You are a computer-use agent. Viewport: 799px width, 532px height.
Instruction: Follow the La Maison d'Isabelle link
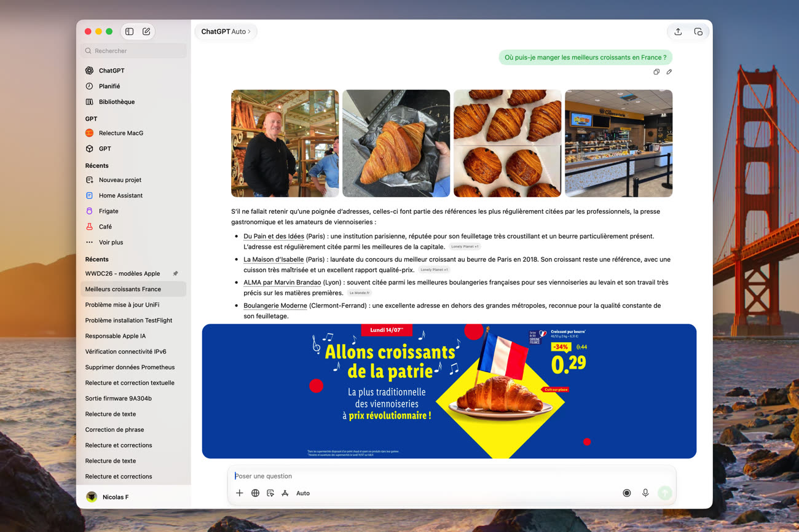point(274,259)
